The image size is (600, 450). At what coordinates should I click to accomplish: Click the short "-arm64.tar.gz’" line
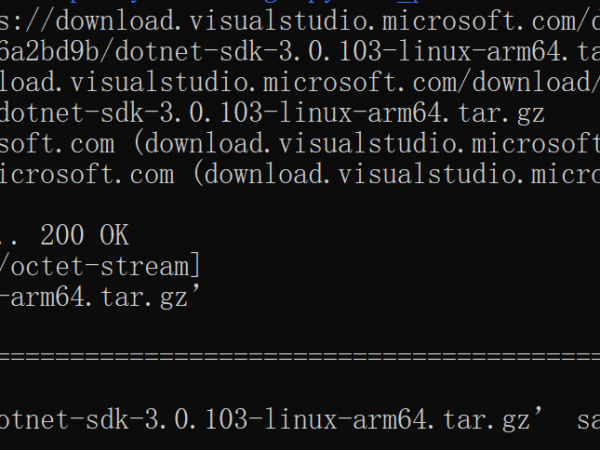pos(100,298)
